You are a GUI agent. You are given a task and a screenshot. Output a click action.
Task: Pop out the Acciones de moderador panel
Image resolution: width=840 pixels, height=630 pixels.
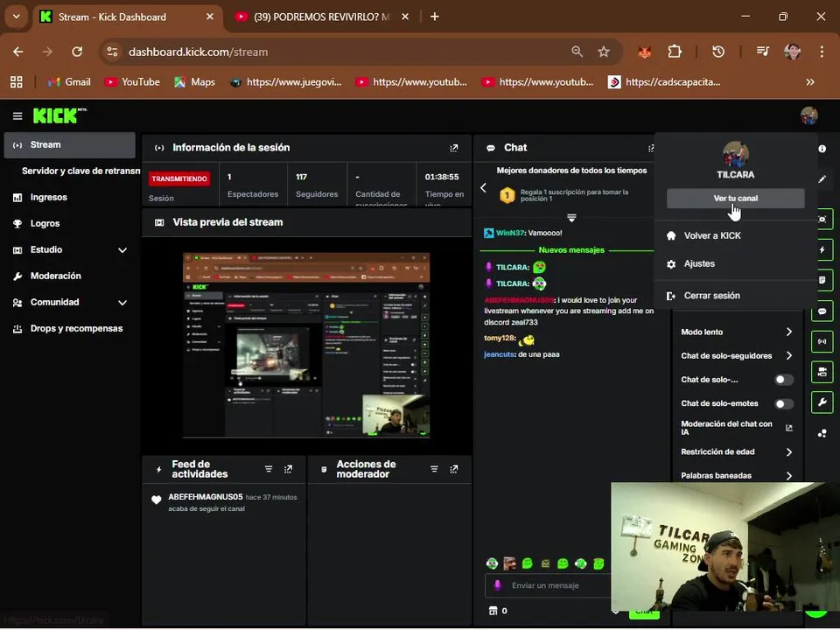(x=454, y=469)
